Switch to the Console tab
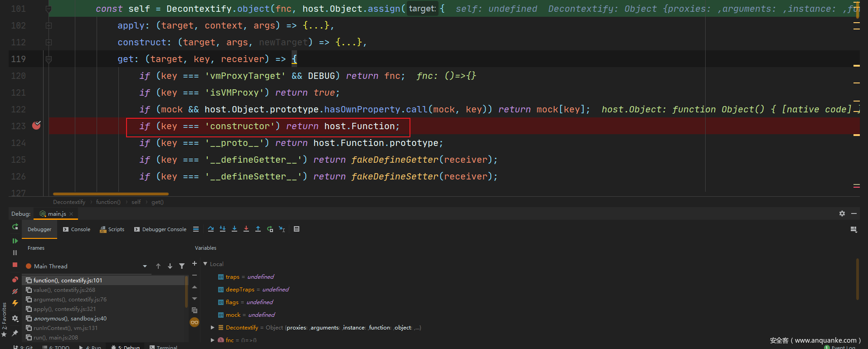This screenshot has height=349, width=868. tap(77, 229)
